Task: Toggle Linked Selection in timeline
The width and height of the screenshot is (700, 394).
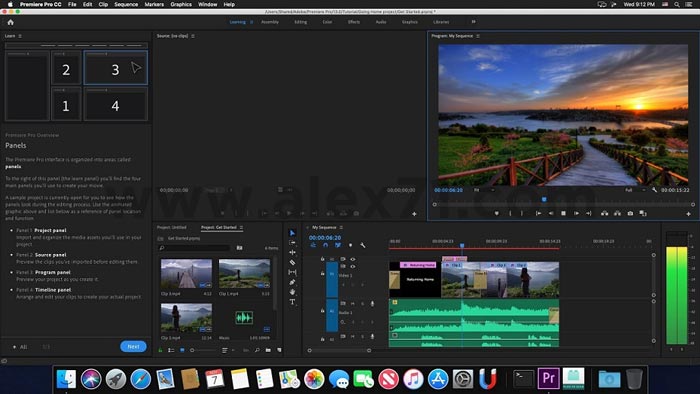Action: tap(338, 245)
